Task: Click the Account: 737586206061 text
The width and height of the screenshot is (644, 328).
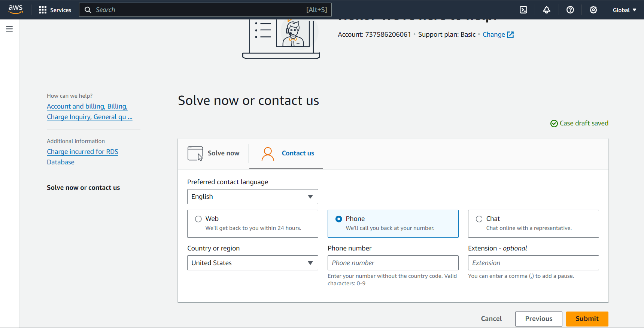Action: click(374, 34)
